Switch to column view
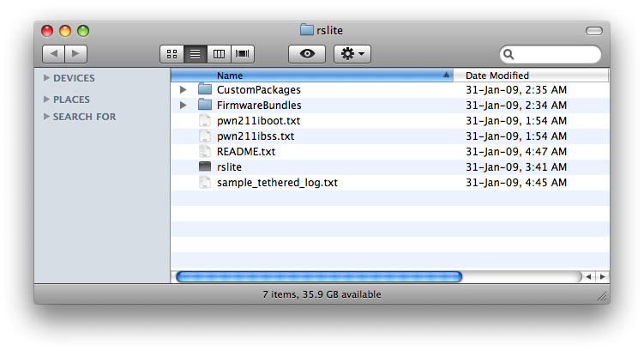This screenshot has width=644, height=351. 219,54
